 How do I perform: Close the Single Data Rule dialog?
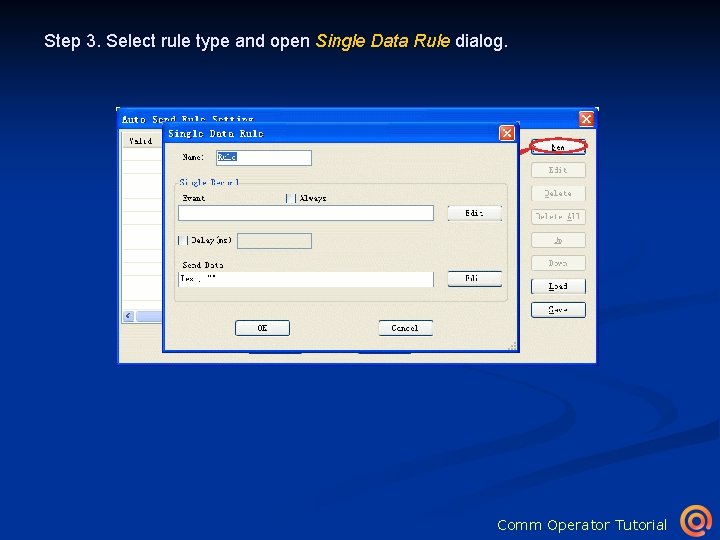(x=506, y=133)
